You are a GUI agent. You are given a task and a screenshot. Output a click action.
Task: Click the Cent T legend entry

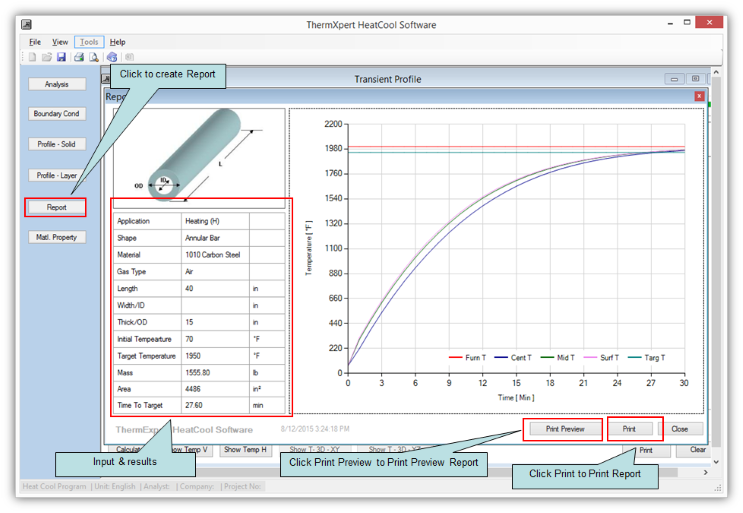click(513, 358)
